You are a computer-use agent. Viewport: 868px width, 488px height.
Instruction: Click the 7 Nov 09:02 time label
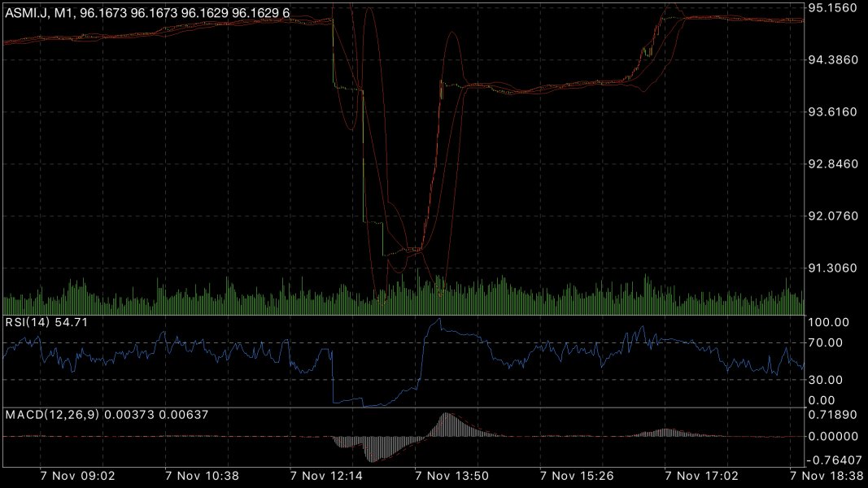(77, 474)
